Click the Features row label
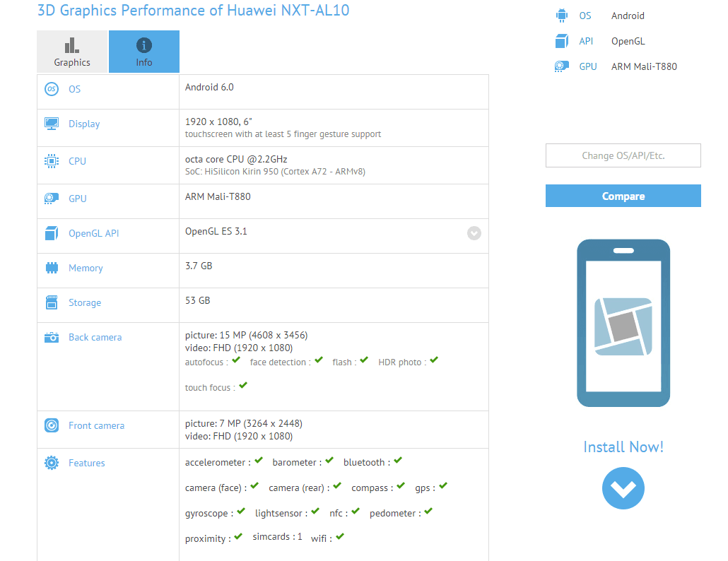The image size is (728, 561). point(87,463)
